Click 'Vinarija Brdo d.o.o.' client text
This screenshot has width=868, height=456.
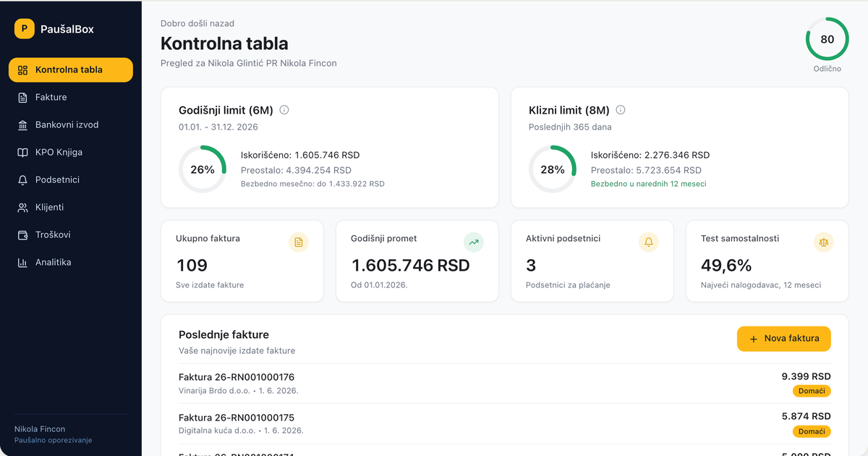214,391
